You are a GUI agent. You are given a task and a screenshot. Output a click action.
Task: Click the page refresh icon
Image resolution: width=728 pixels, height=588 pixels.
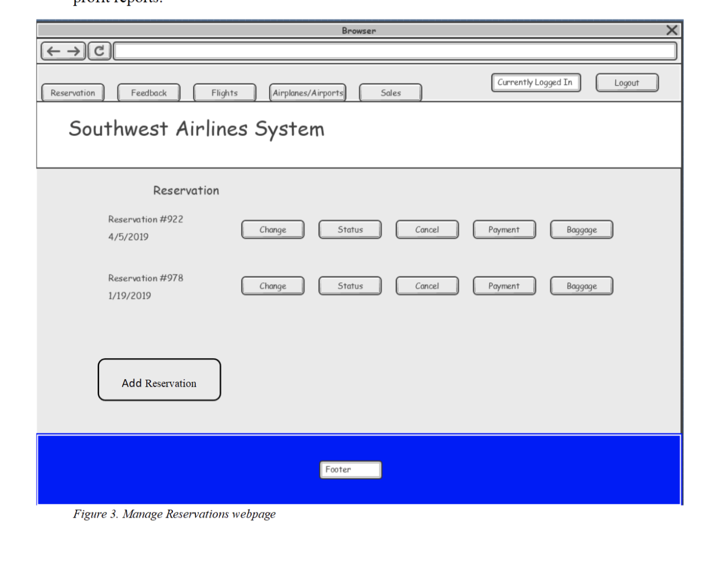coord(99,50)
